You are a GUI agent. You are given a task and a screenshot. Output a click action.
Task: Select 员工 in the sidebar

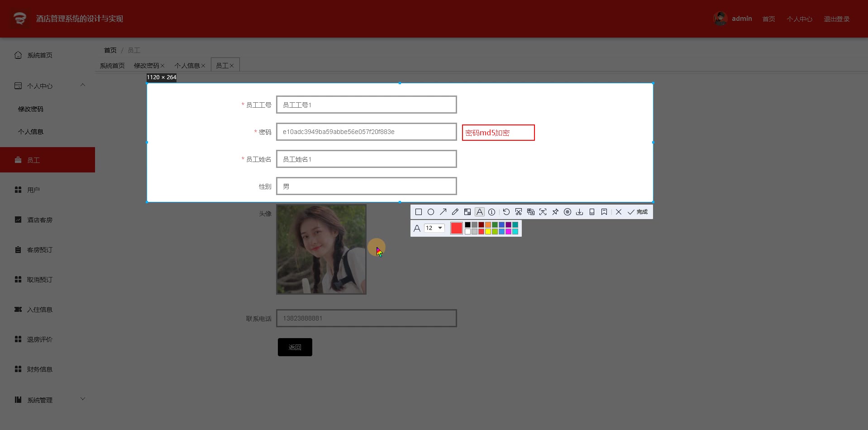[x=48, y=160]
